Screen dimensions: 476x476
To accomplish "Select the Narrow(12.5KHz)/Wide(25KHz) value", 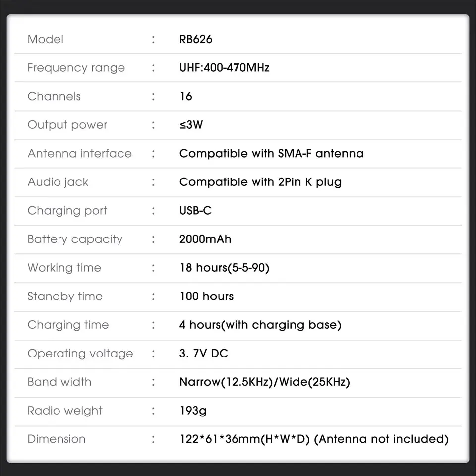I will tap(265, 382).
